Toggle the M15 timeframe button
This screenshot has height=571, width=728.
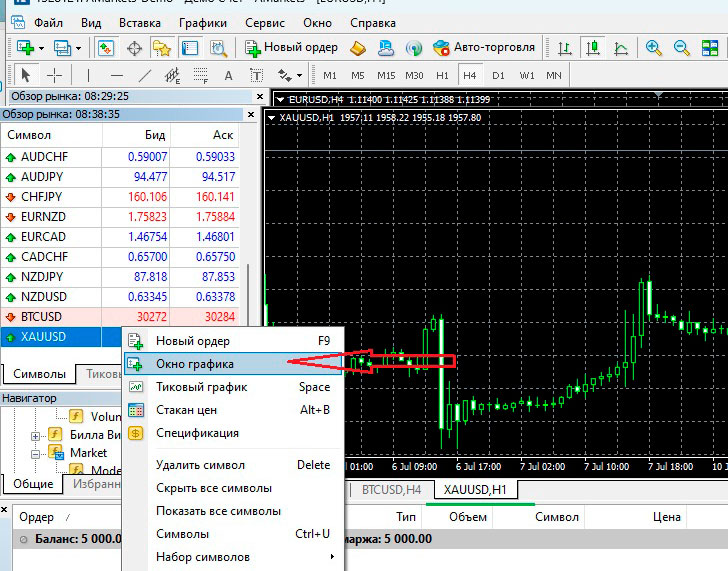(x=386, y=75)
